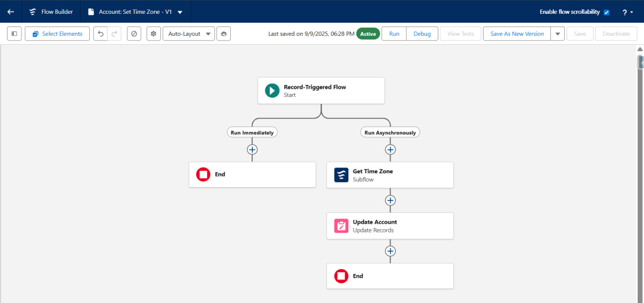Click the canvas vertical scrollbar thumb

(x=640, y=62)
